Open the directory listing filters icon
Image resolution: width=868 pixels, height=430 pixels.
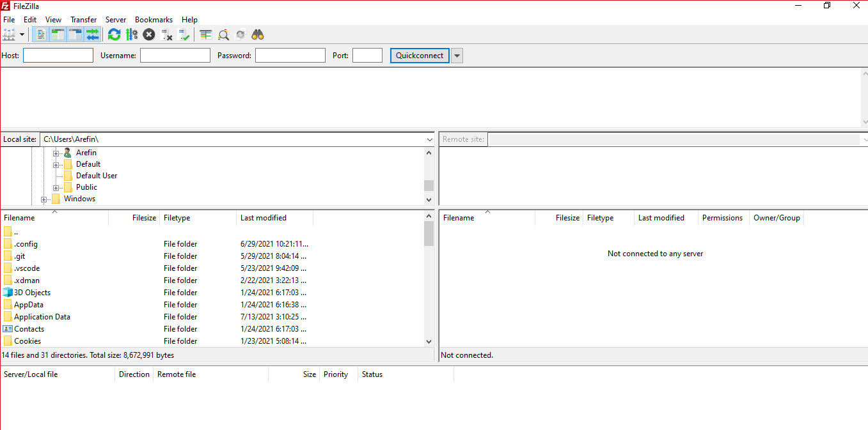pyautogui.click(x=205, y=35)
